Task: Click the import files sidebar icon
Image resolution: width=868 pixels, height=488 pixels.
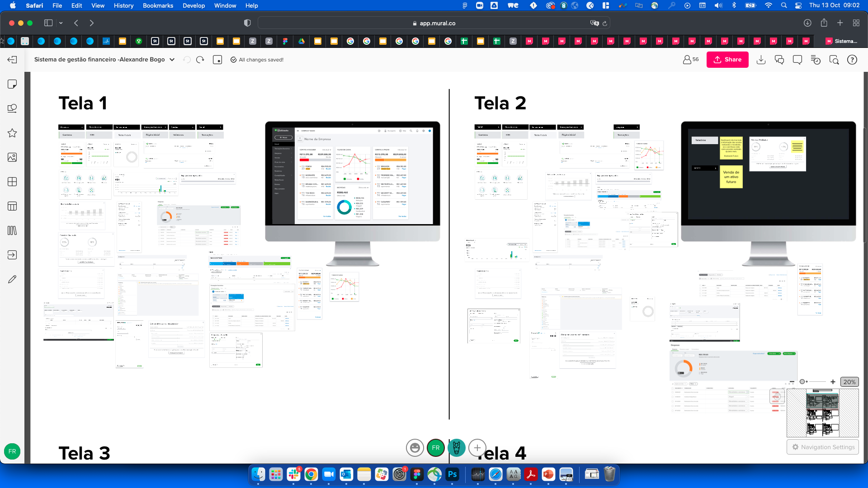Action: click(12, 255)
